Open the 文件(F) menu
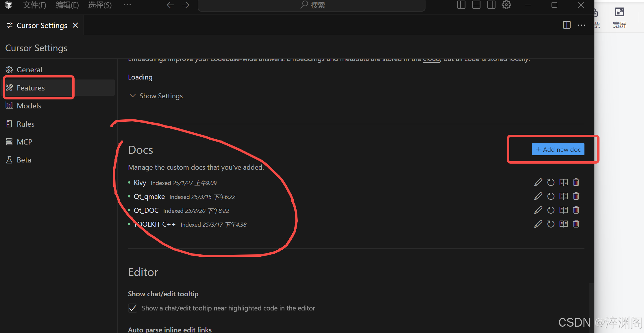The image size is (644, 333). [x=34, y=5]
